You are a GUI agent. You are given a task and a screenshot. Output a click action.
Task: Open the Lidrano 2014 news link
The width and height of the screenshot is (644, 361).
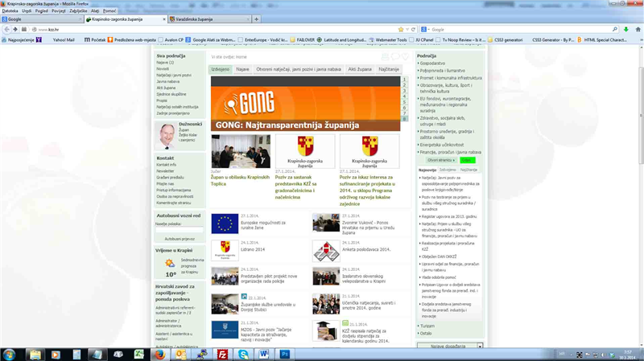click(x=254, y=249)
